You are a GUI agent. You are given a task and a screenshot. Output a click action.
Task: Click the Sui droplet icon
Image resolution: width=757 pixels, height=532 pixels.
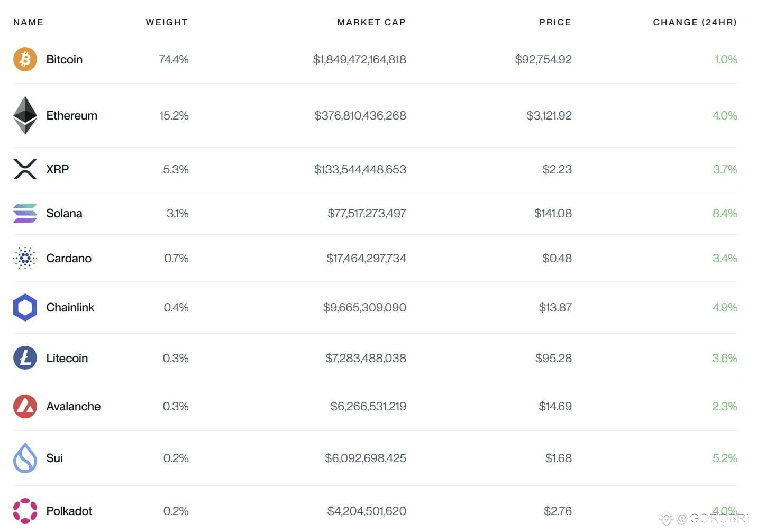coord(25,458)
